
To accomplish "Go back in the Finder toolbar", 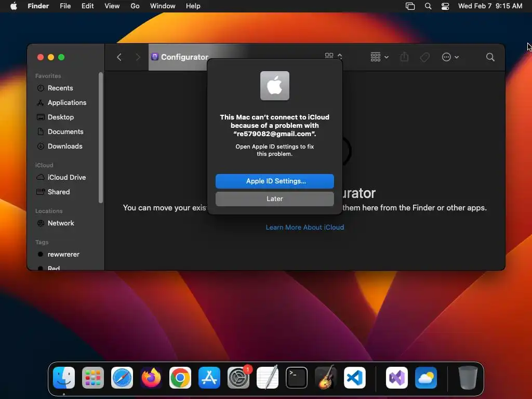I will tap(119, 57).
